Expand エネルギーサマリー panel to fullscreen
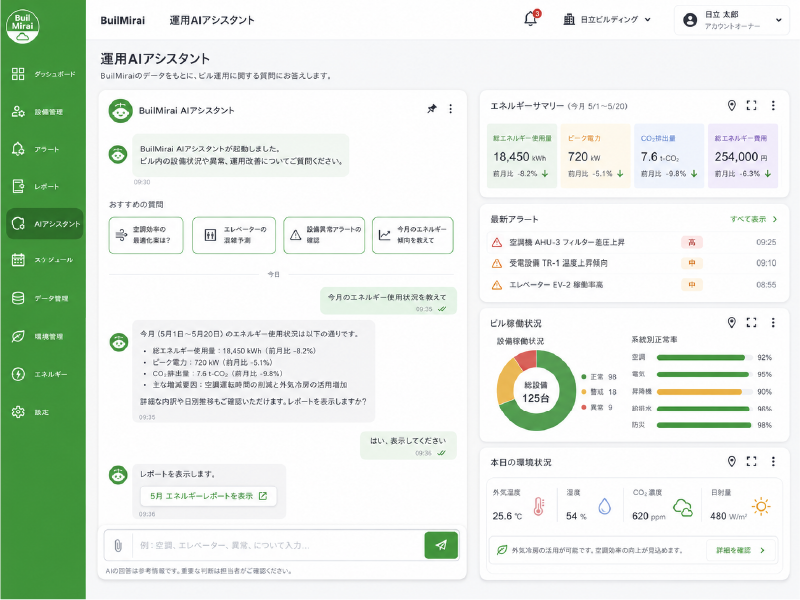This screenshot has height=600, width=800. 751,106
